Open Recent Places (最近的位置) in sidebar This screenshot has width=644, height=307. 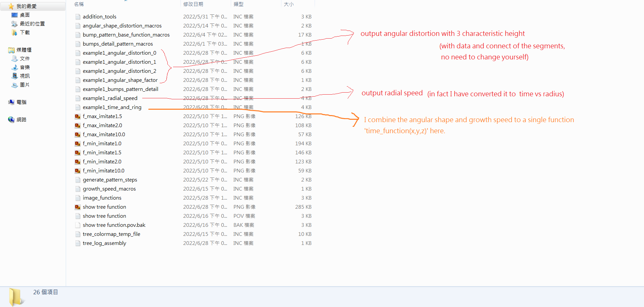pyautogui.click(x=14, y=24)
